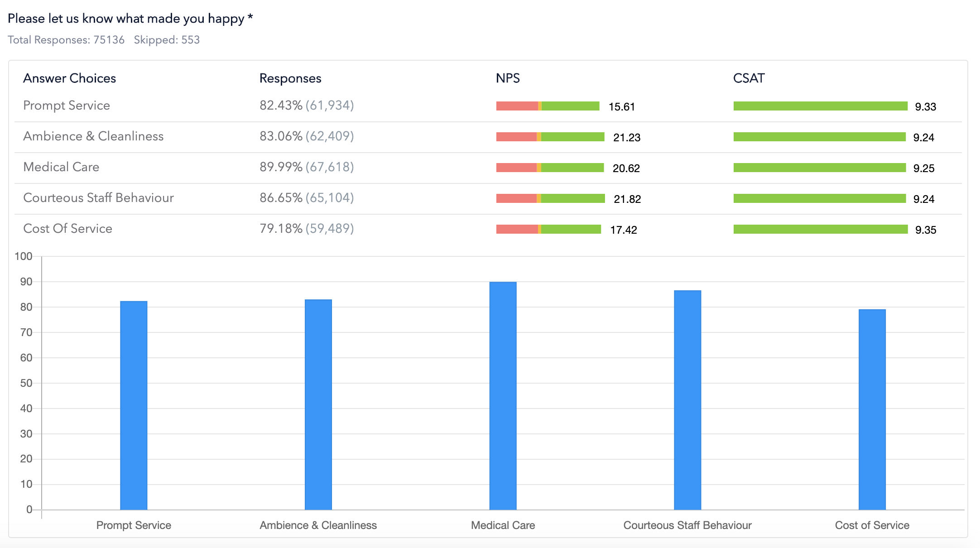Select the "Total Responses: 75136" counter
Screen dimensions: 980x548
(66, 40)
